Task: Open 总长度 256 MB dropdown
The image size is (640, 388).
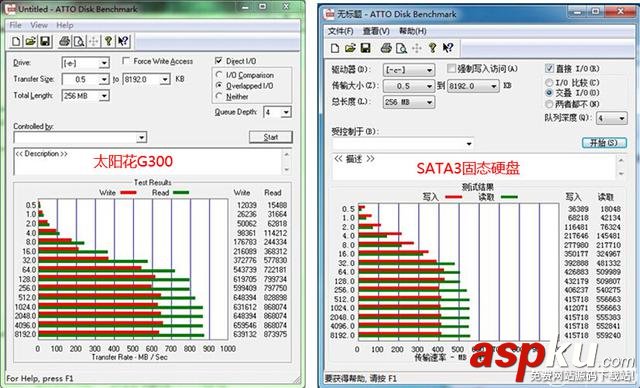Action: point(409,102)
